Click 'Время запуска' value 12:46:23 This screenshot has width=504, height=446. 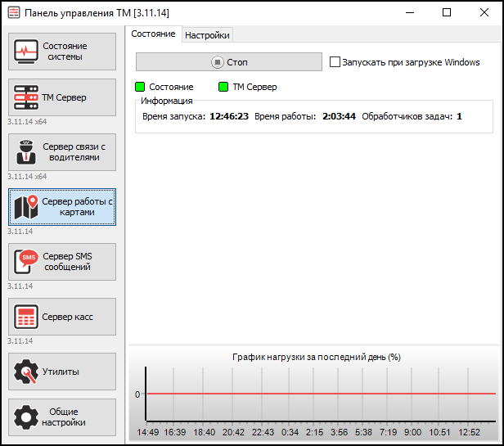229,116
